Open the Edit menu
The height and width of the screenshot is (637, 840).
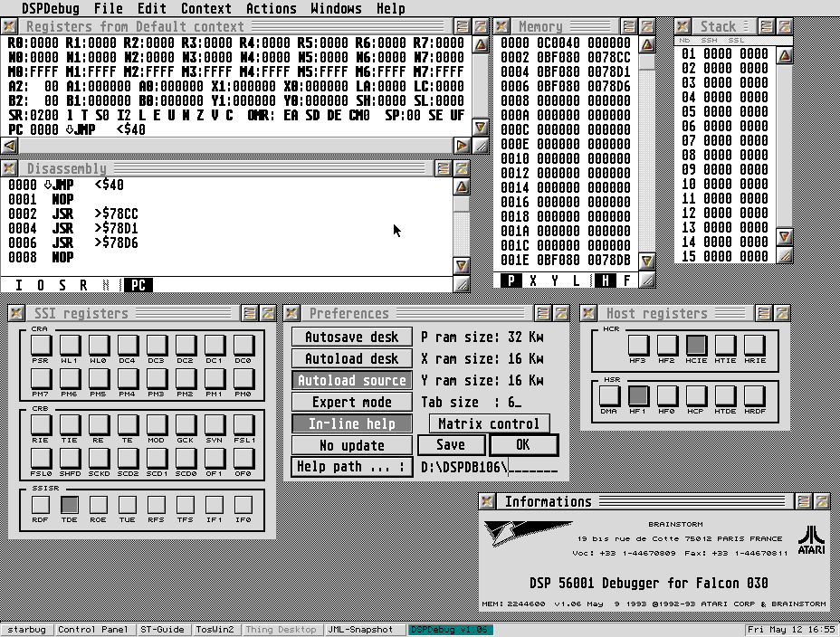(x=151, y=8)
